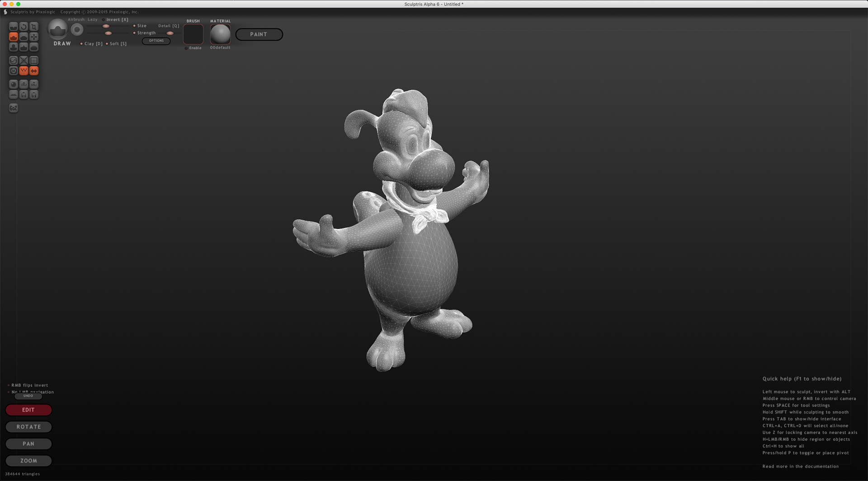The height and width of the screenshot is (481, 868).
Task: Open Read more in the documentation link
Action: [x=800, y=467]
